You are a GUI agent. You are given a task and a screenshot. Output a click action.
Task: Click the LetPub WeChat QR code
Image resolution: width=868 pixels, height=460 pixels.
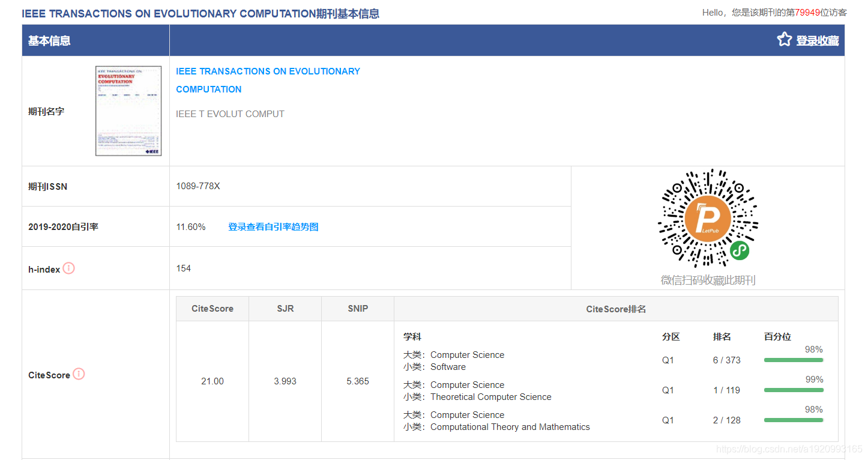coord(708,219)
